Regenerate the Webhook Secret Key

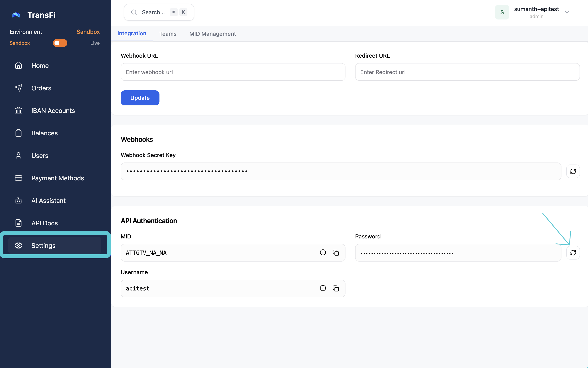[x=573, y=171]
